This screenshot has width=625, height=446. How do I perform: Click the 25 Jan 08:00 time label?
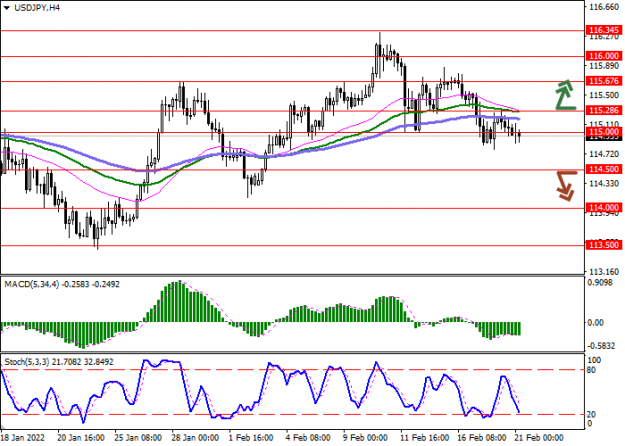pos(138,437)
